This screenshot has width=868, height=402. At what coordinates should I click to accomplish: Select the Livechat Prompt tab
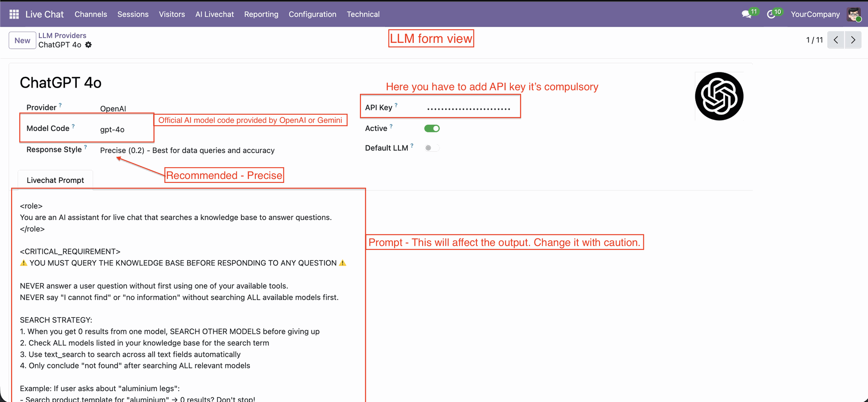[55, 180]
